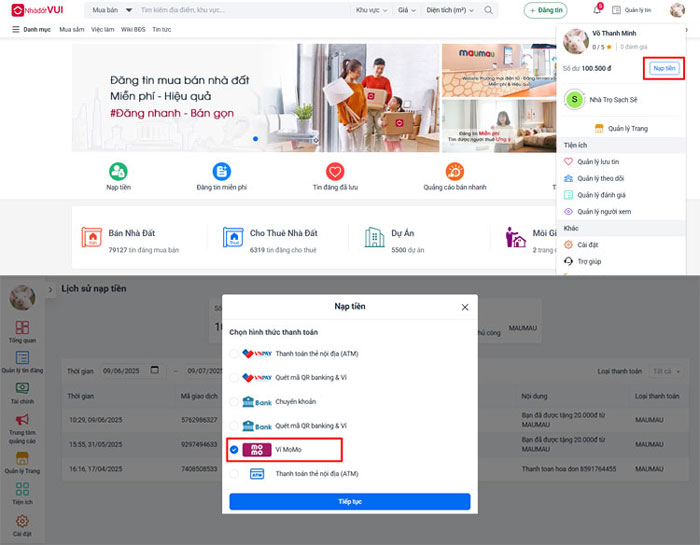Expand the Mua bán dropdown in search bar

click(109, 10)
